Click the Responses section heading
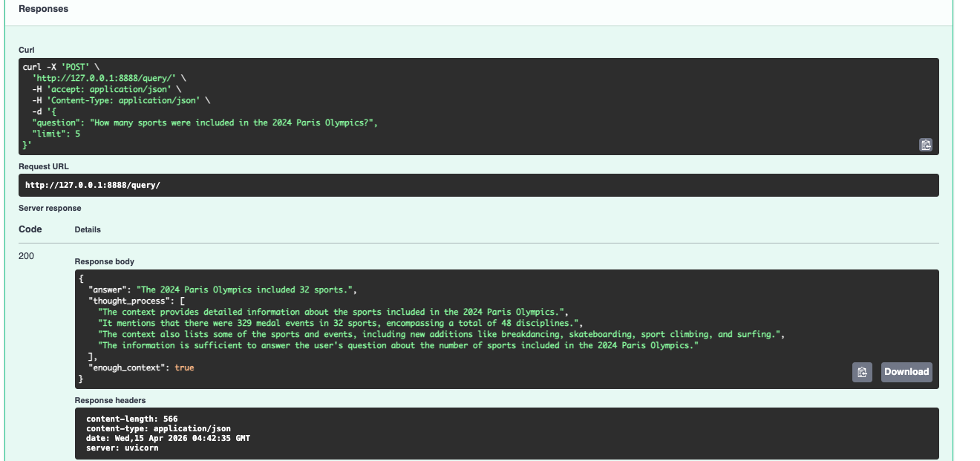The image size is (980, 461). pyautogui.click(x=43, y=9)
